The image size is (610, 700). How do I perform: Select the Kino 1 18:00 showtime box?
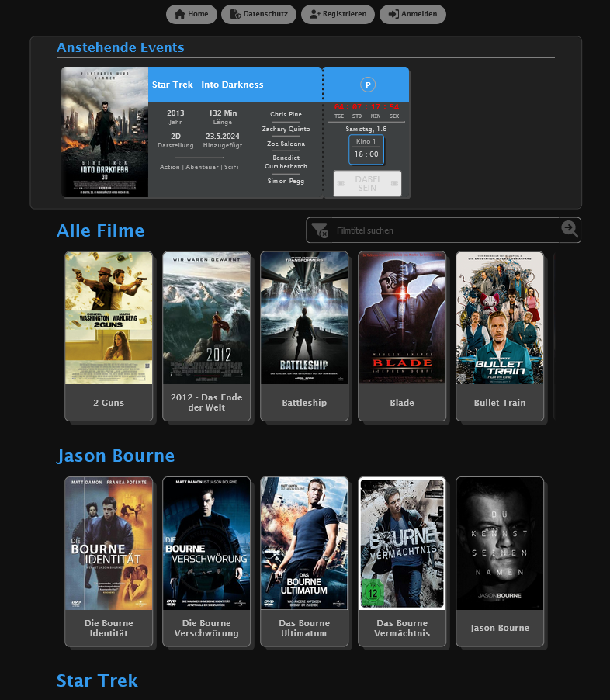click(x=366, y=150)
